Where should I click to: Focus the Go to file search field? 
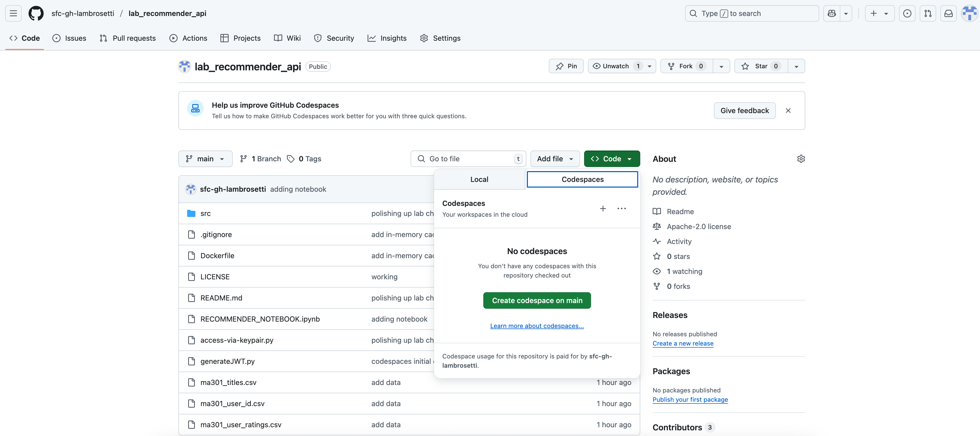pos(468,159)
